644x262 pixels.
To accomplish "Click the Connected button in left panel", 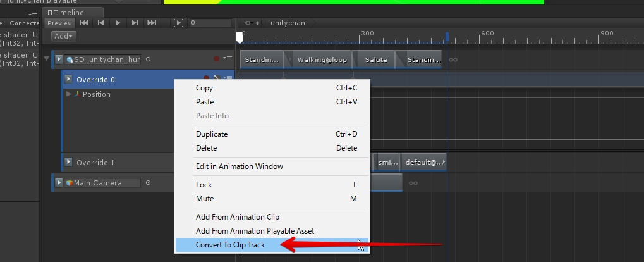I will coord(24,23).
